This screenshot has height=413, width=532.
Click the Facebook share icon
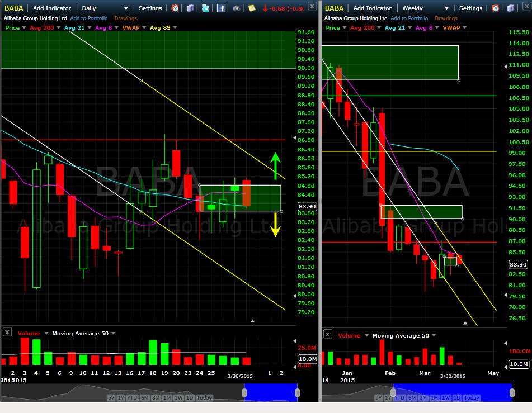pos(221,8)
